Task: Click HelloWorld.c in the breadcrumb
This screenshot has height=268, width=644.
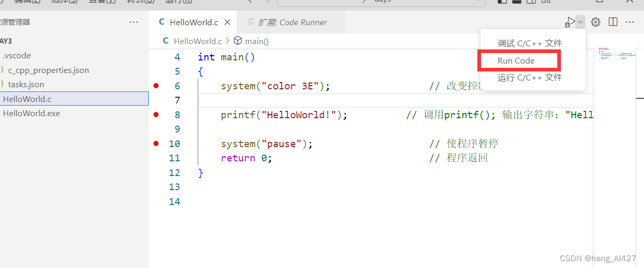Action: coord(198,41)
